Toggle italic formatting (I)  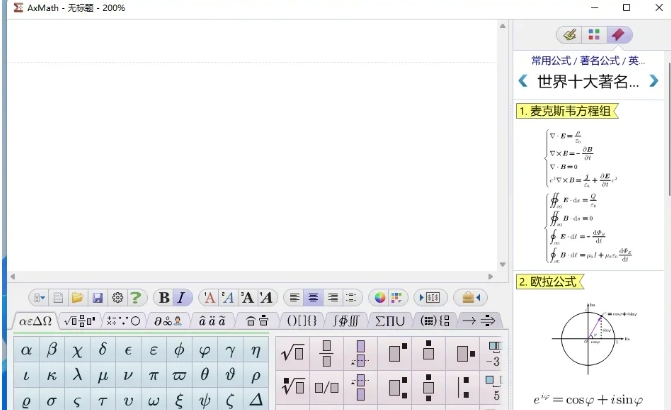pyautogui.click(x=181, y=297)
